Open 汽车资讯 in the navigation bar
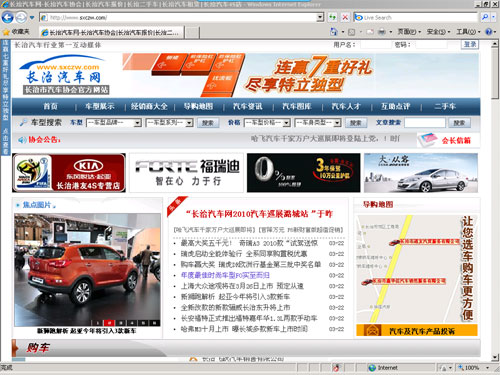The width and height of the screenshot is (500, 375). coord(247,106)
